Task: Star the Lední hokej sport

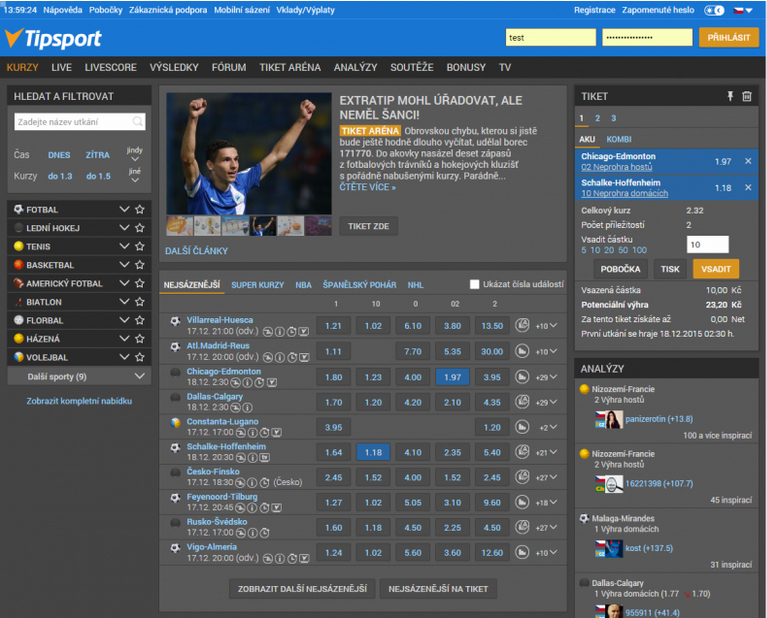Action: pyautogui.click(x=140, y=228)
